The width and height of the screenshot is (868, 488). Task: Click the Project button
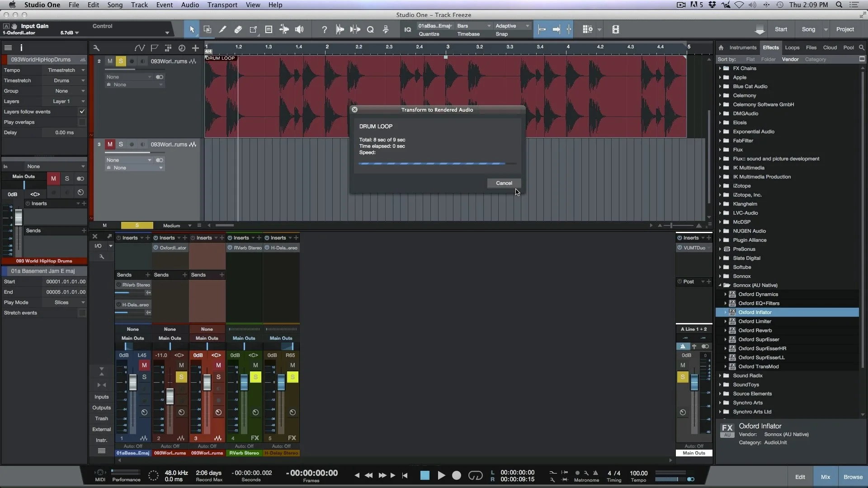(x=844, y=29)
